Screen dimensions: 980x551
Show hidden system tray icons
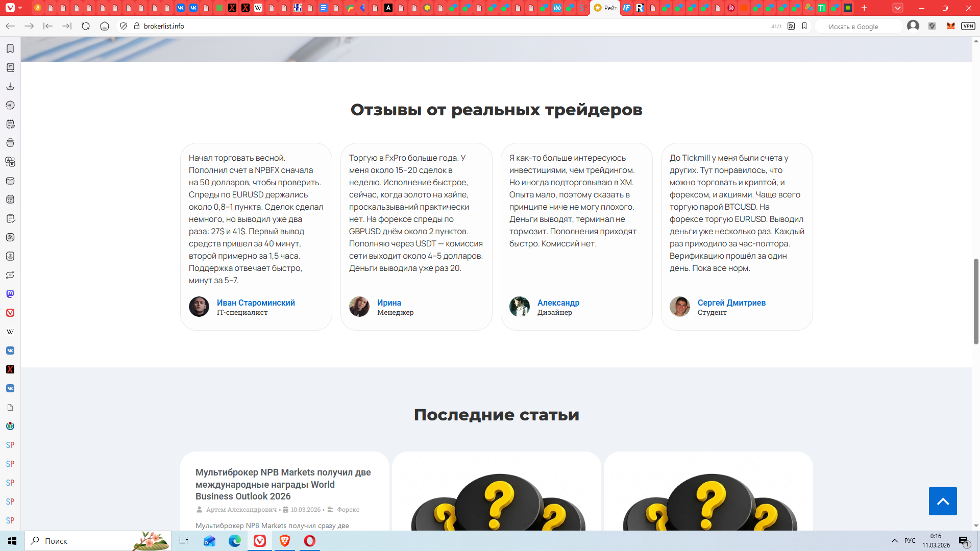[x=894, y=541]
